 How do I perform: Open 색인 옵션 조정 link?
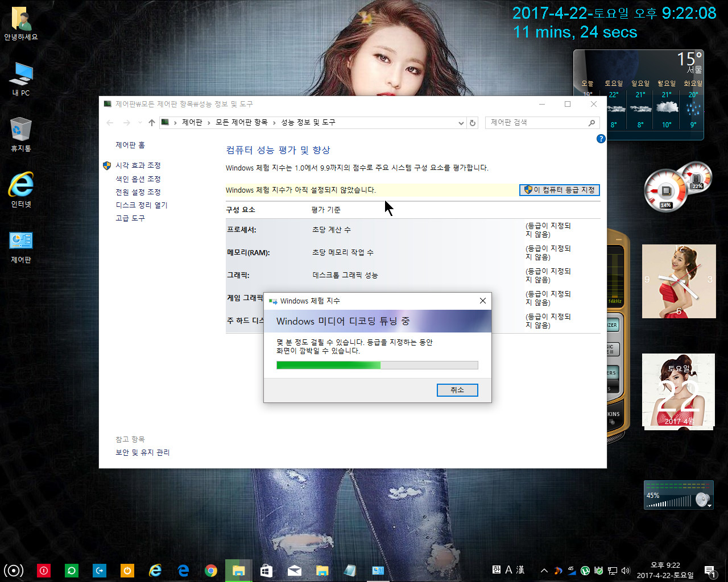pyautogui.click(x=138, y=178)
